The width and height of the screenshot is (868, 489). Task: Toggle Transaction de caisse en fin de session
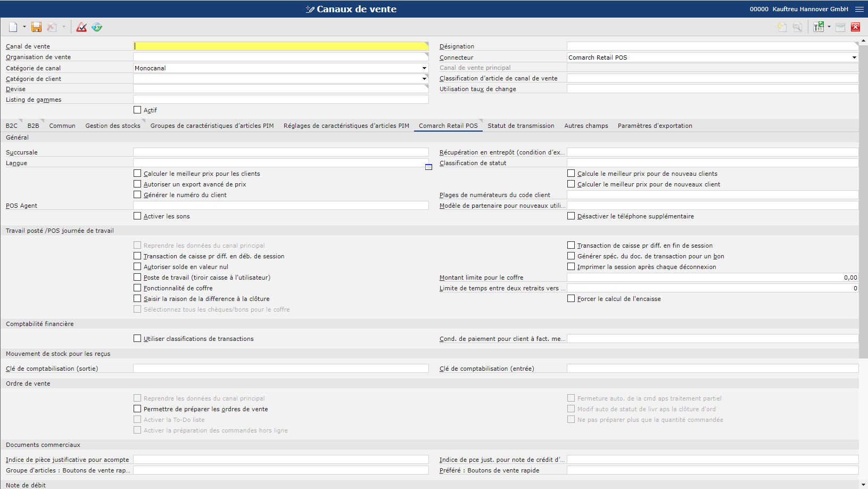(571, 245)
